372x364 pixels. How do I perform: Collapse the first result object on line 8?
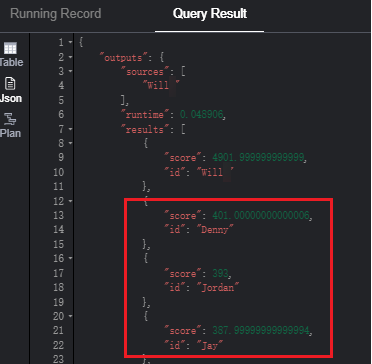(70, 143)
